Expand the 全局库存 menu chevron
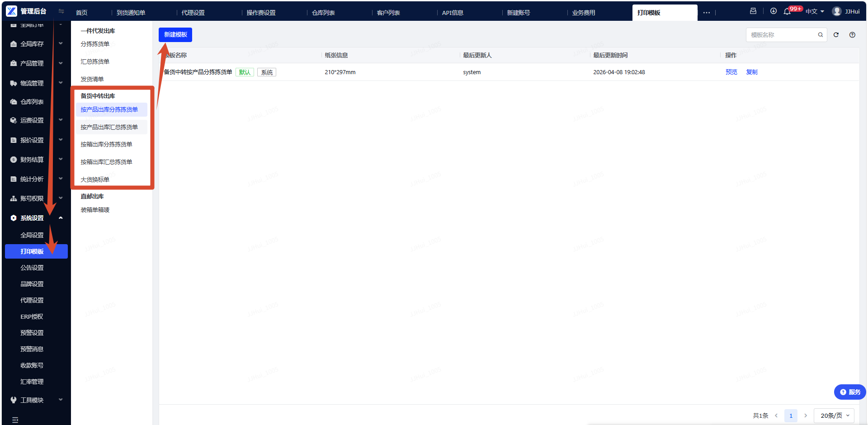 61,43
